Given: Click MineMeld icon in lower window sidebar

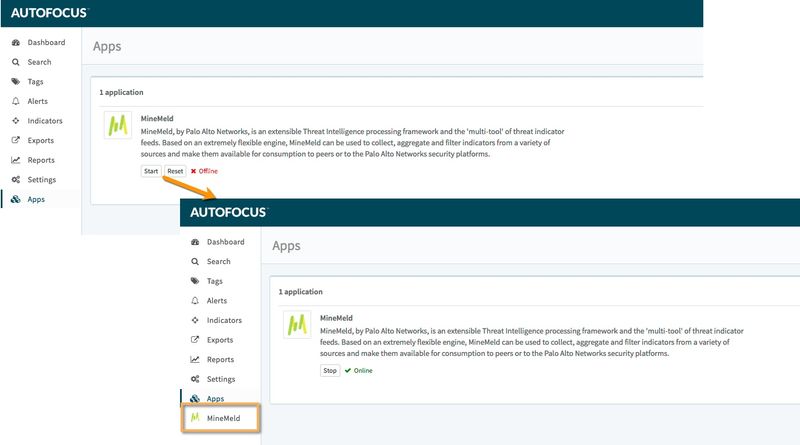Looking at the screenshot, I should (x=195, y=418).
